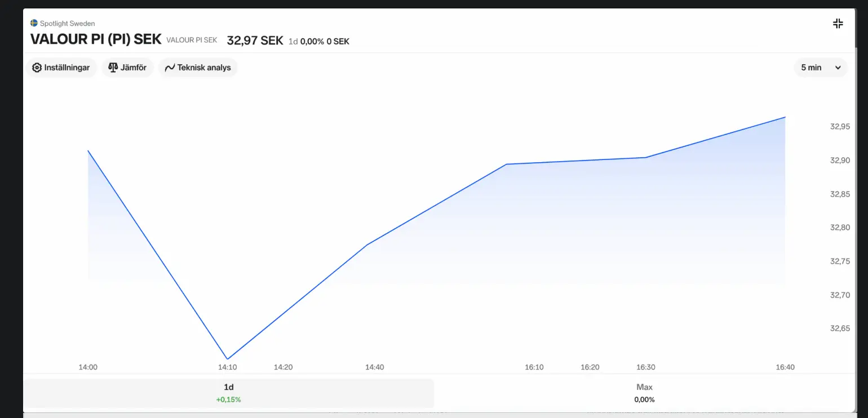This screenshot has width=868, height=418.
Task: Click the +0,15% green change value
Action: tap(228, 400)
